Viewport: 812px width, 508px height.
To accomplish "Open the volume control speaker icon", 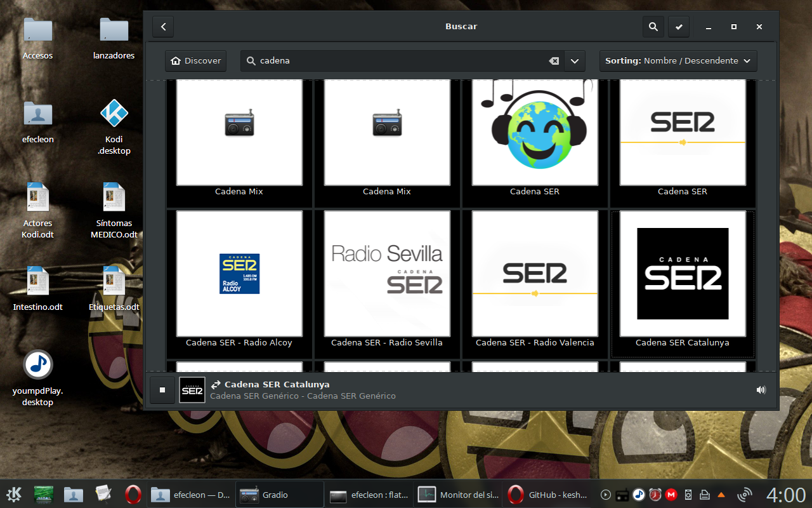I will pos(761,390).
